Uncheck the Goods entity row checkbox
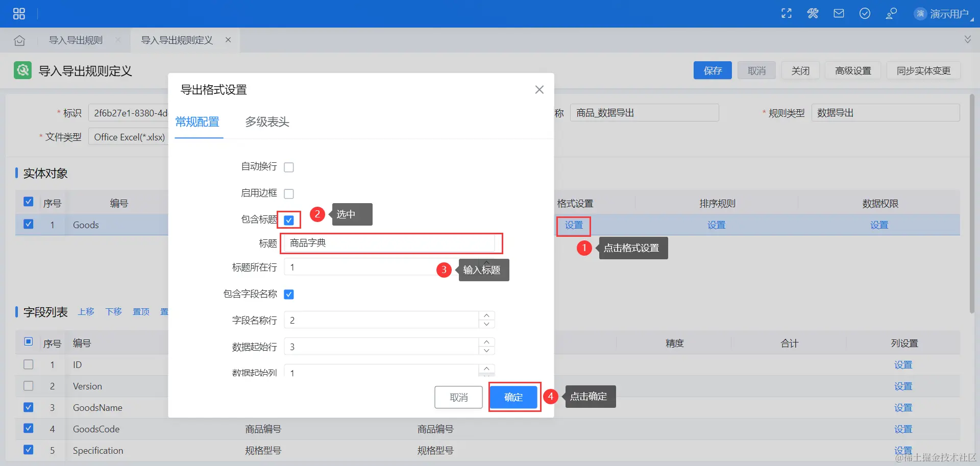980x466 pixels. (x=29, y=224)
